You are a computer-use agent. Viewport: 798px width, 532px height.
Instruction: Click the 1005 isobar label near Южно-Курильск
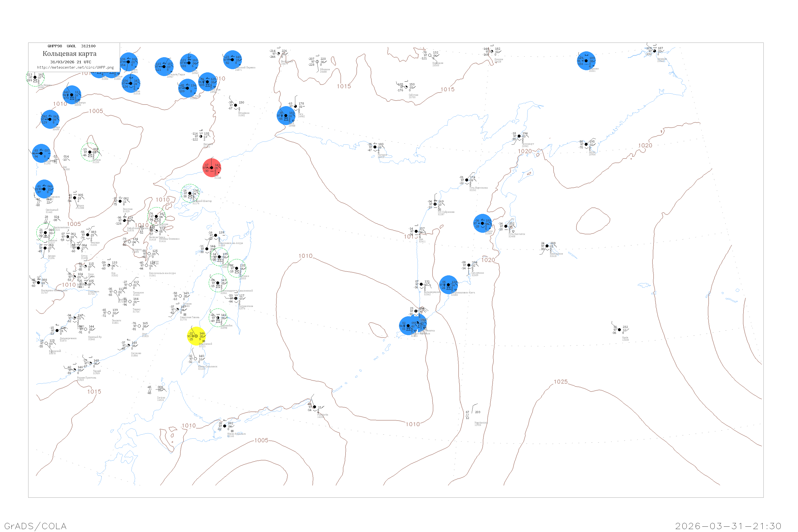[261, 440]
